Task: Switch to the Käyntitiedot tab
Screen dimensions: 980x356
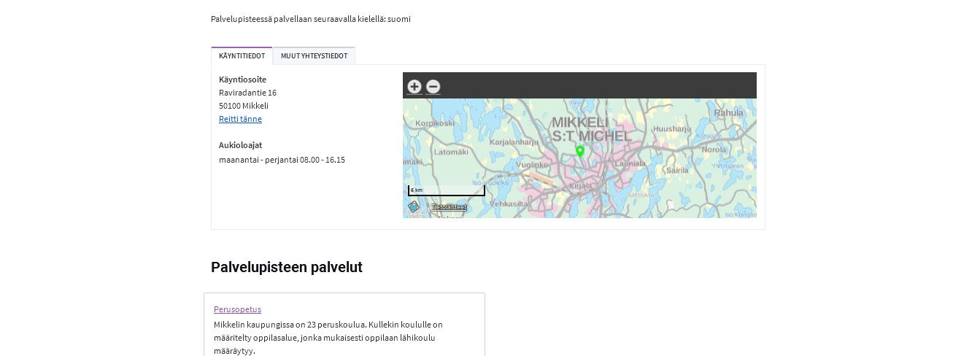Action: tap(242, 56)
